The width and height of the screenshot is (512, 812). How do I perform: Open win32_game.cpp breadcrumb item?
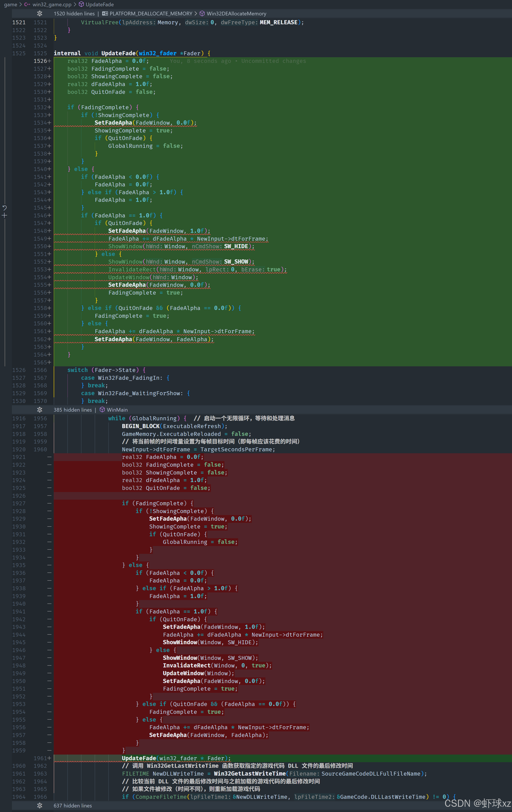coord(52,4)
